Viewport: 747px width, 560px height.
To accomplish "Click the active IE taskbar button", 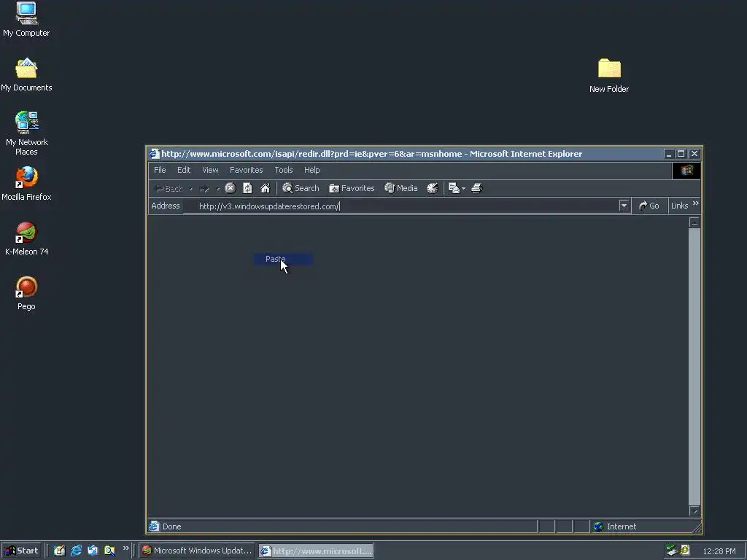I will (x=317, y=551).
